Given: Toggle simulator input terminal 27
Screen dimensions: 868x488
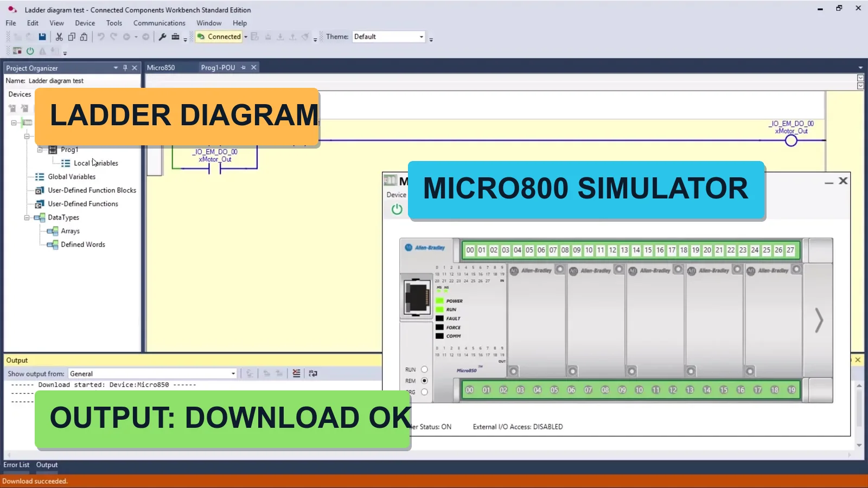Looking at the screenshot, I should tap(790, 251).
